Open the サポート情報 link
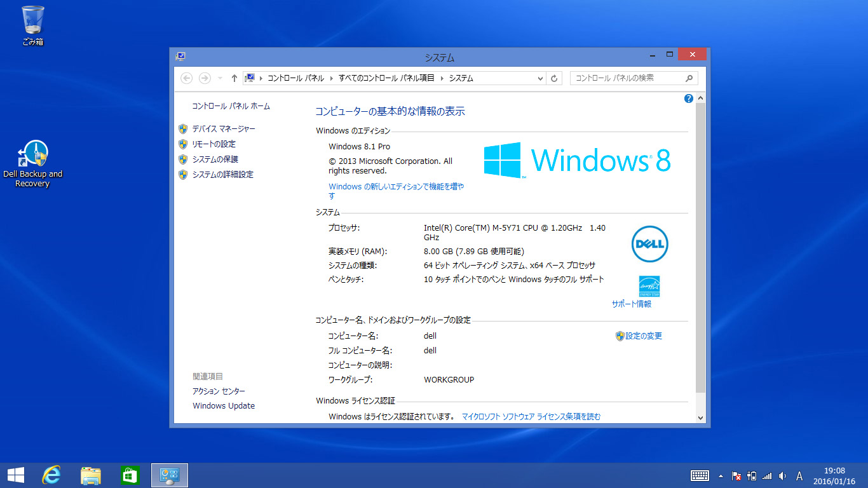Image resolution: width=868 pixels, height=488 pixels. click(632, 304)
